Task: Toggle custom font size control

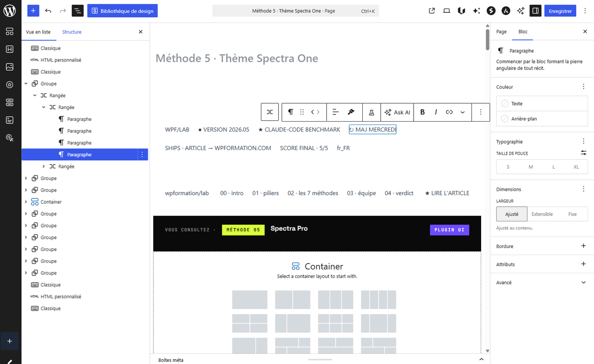Action: [x=583, y=153]
